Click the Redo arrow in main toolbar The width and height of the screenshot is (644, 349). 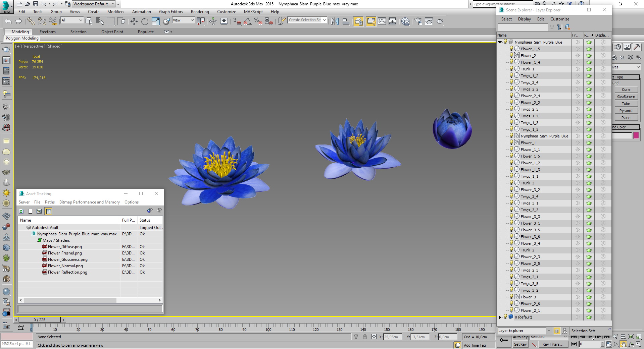pyautogui.click(x=19, y=21)
